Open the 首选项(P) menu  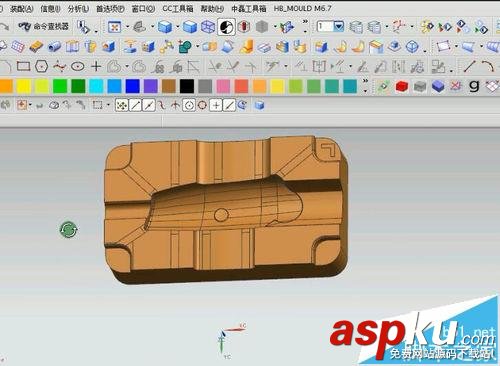click(x=110, y=9)
